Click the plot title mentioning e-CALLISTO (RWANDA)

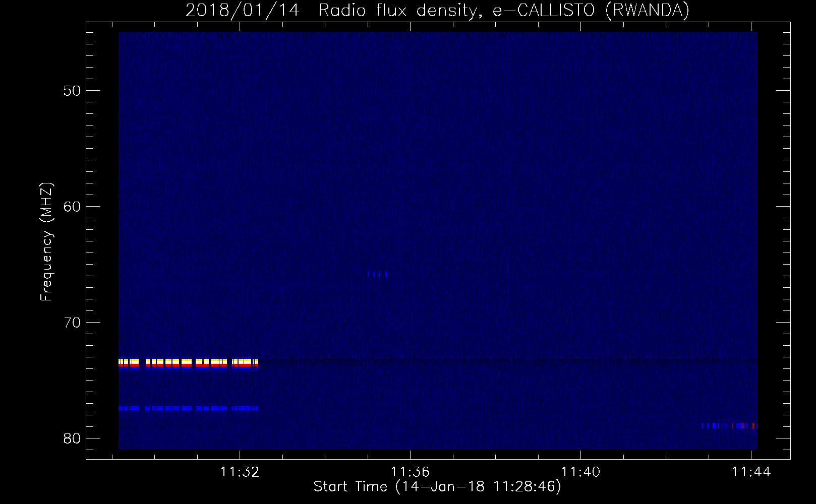click(437, 10)
